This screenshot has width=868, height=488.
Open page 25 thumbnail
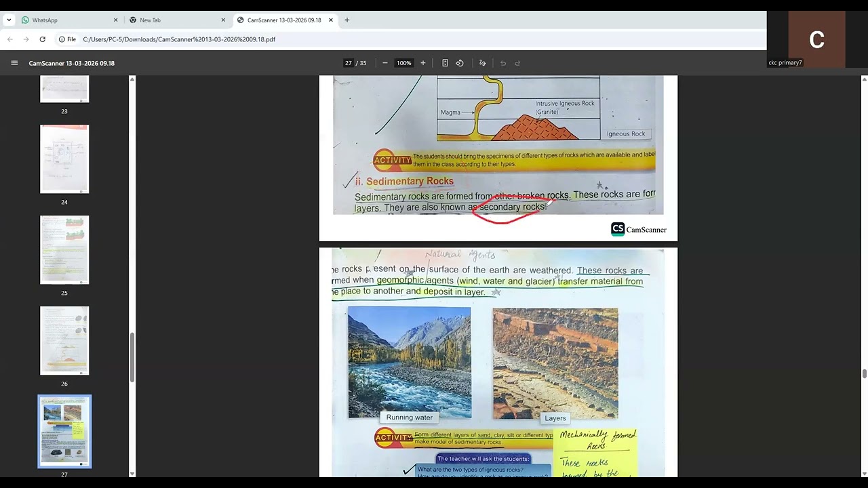(x=64, y=249)
